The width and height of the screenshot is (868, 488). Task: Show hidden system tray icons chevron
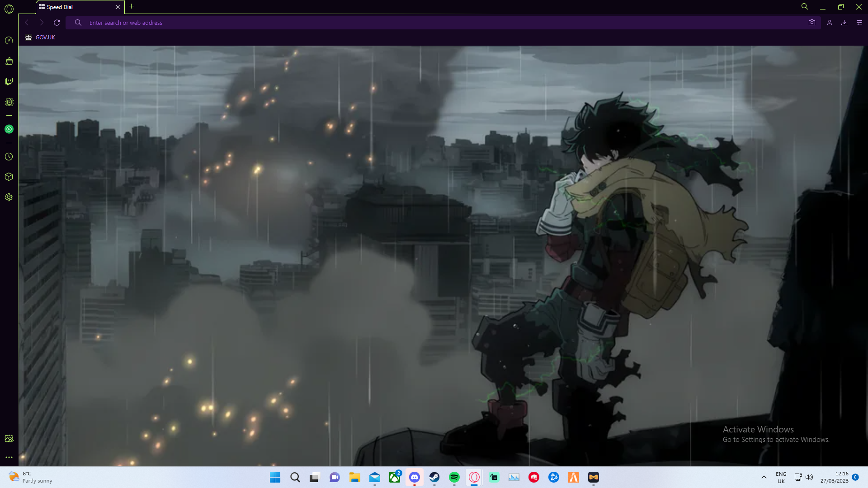point(764,477)
